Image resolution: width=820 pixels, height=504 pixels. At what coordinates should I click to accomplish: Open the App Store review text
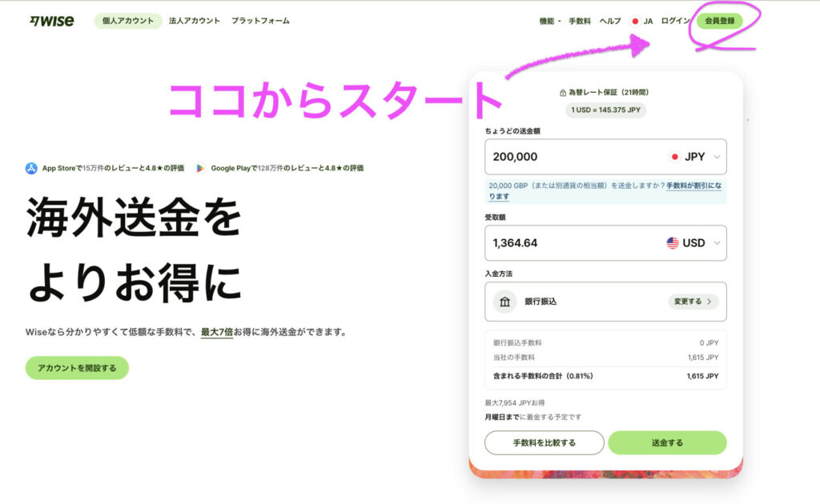pyautogui.click(x=113, y=168)
